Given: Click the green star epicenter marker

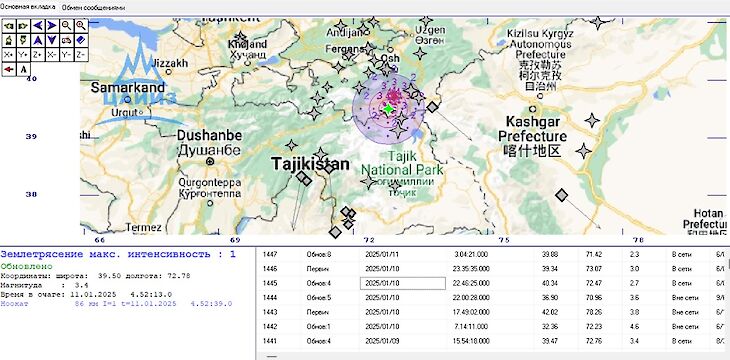Looking at the screenshot, I should 388,109.
